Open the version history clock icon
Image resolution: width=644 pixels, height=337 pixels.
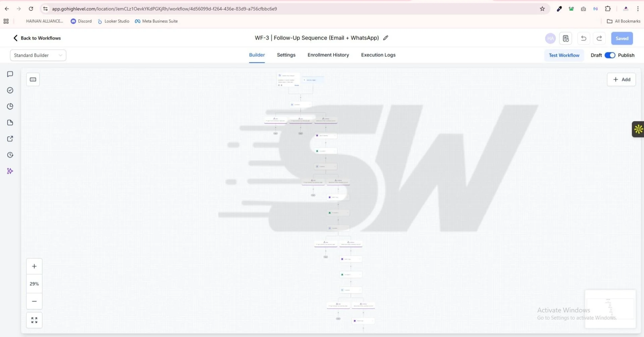click(10, 155)
